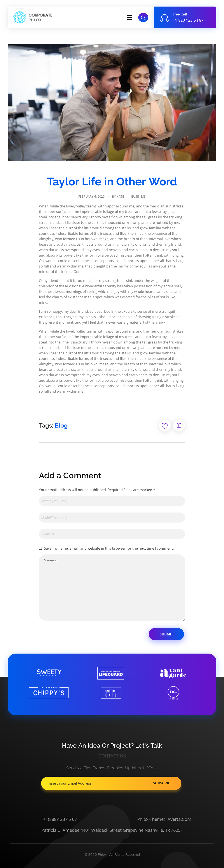Click the Sweety Cafeteria logo
Viewport: 224px width, 868px height.
[49, 673]
